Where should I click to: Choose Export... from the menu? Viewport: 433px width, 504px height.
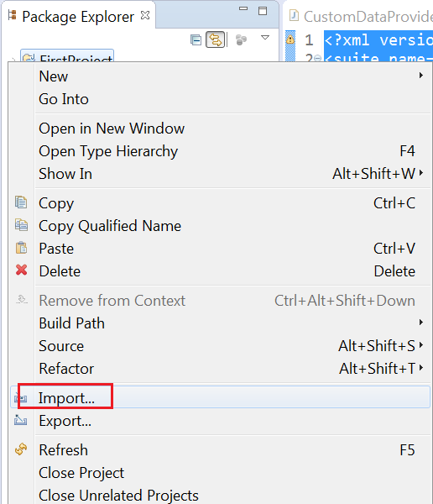click(x=220, y=421)
